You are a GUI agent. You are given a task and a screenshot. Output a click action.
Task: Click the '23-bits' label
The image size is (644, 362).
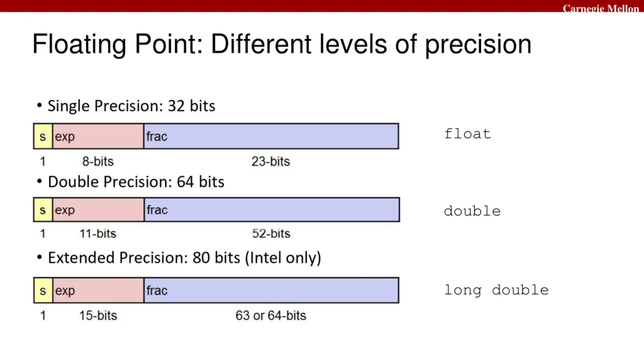point(271,161)
